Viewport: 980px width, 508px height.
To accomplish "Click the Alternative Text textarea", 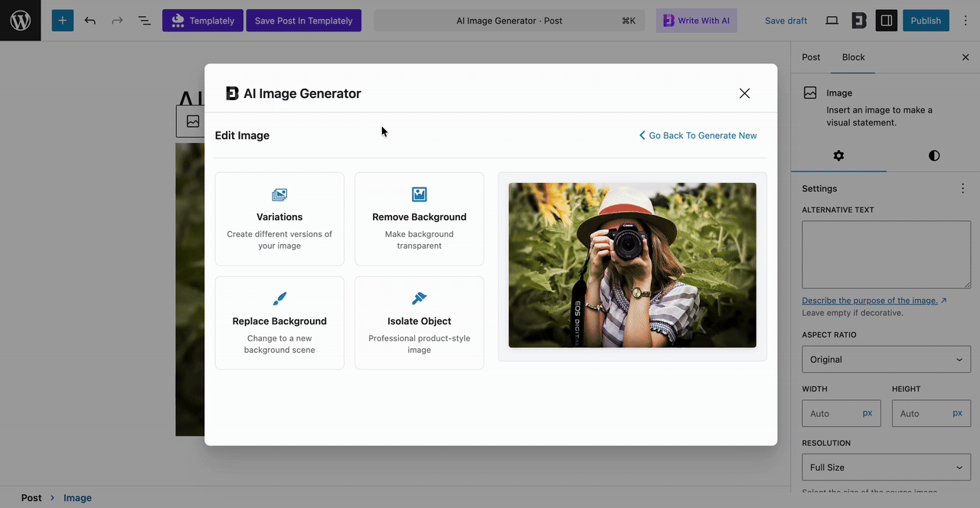I will click(887, 255).
